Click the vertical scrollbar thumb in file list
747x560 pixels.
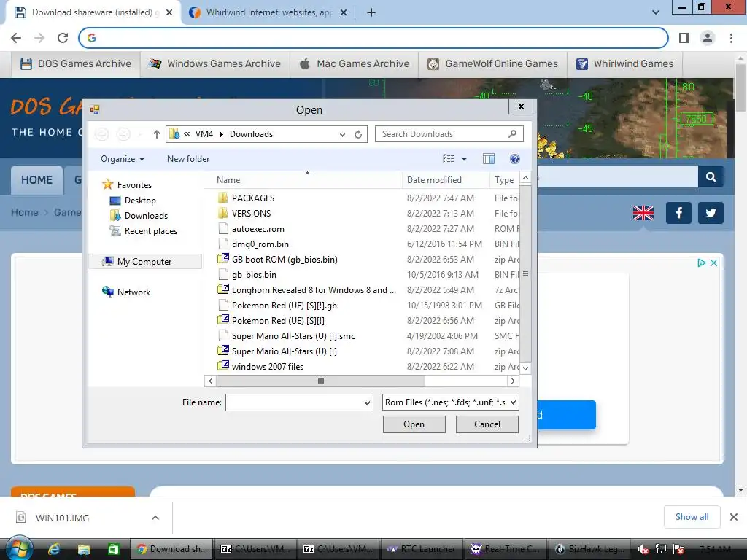(x=525, y=274)
